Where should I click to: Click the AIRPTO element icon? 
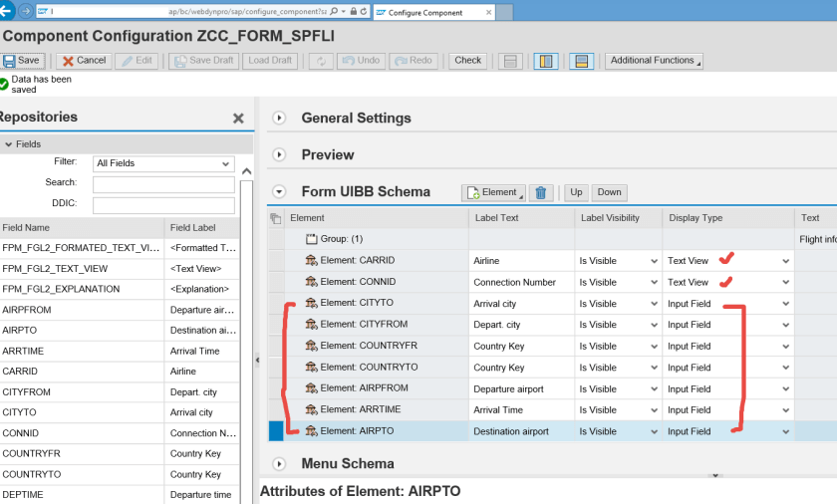tap(311, 431)
